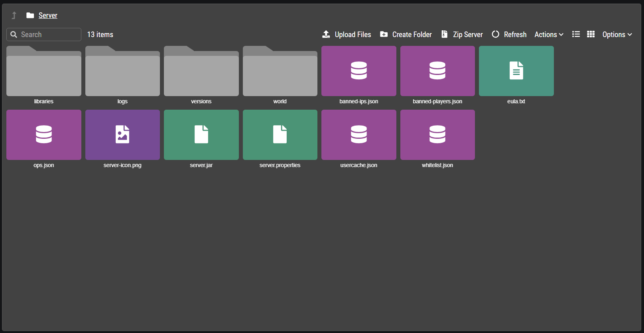Click the 'banned-ips.json' file name text
The width and height of the screenshot is (644, 333).
click(359, 101)
